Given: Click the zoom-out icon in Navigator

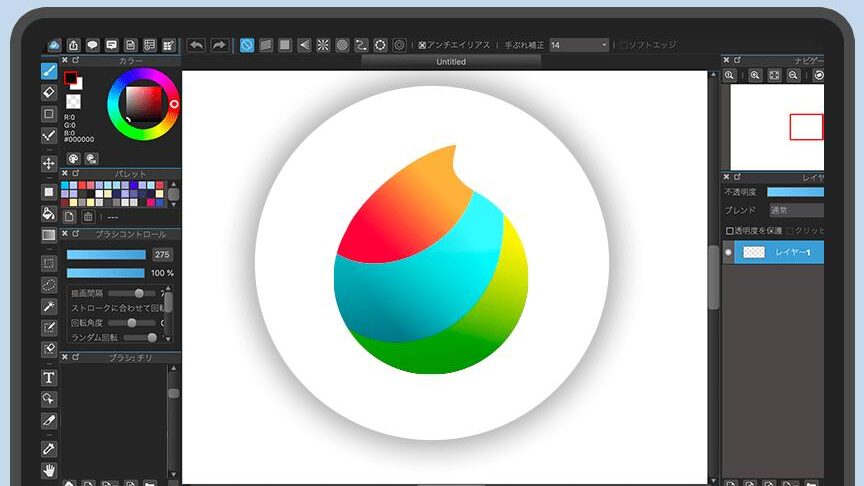Looking at the screenshot, I should [x=793, y=75].
